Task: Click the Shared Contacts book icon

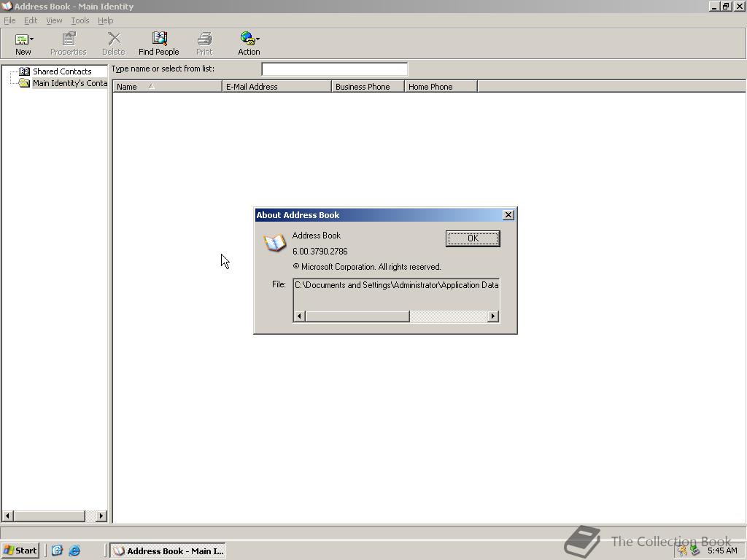Action: (x=24, y=71)
